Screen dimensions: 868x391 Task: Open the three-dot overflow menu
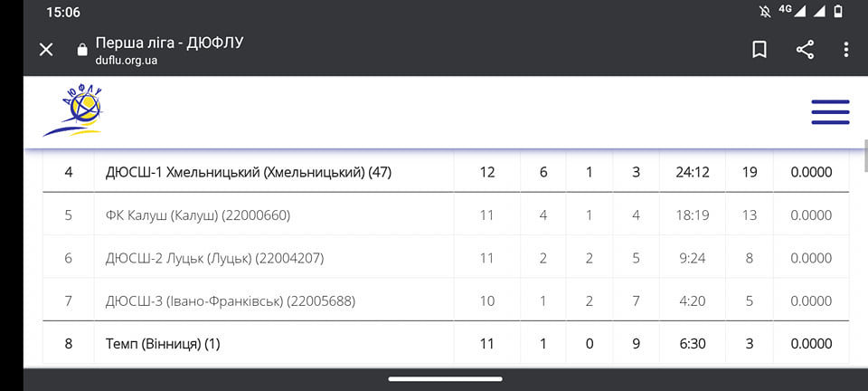[x=846, y=50]
